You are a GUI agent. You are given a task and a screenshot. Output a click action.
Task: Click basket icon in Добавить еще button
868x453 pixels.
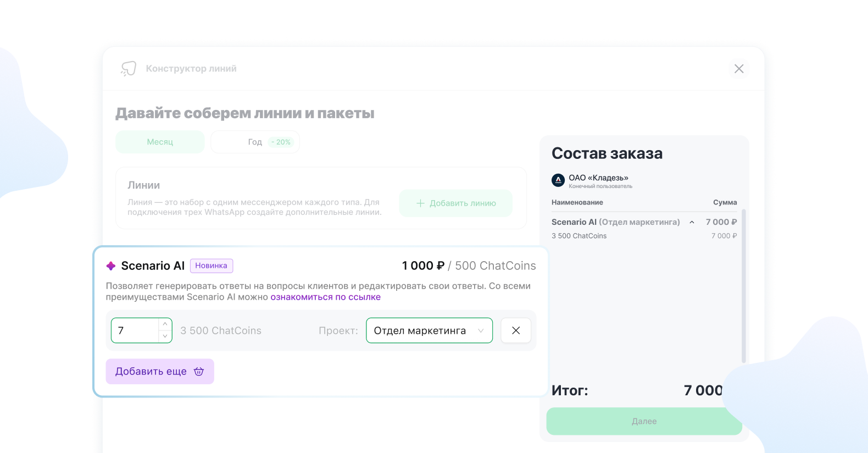[x=199, y=372]
